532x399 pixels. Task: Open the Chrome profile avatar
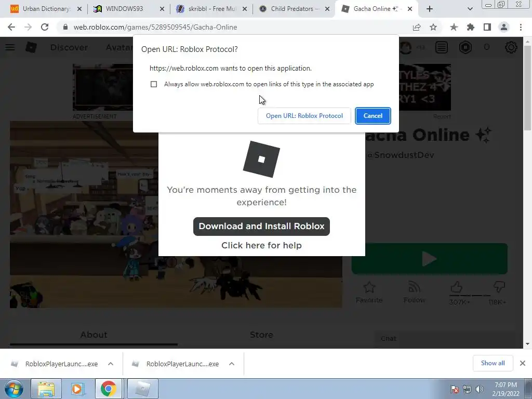(x=504, y=27)
